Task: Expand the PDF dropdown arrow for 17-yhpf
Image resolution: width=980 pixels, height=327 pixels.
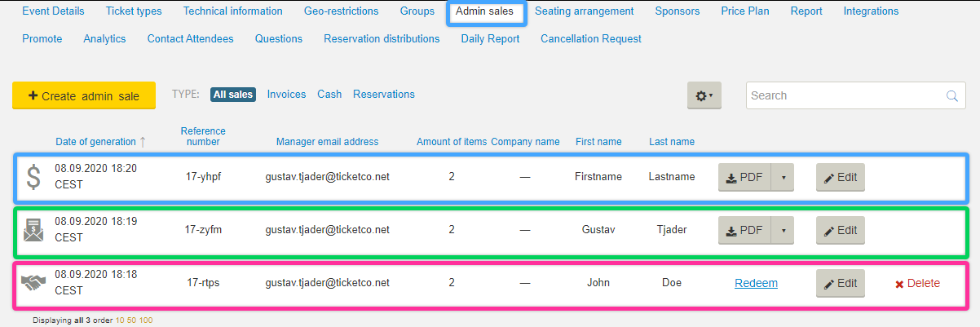Action: pos(783,178)
